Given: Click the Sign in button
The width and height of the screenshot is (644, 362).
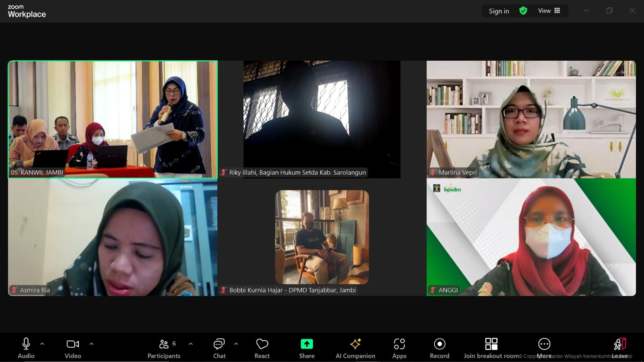Looking at the screenshot, I should [x=499, y=11].
